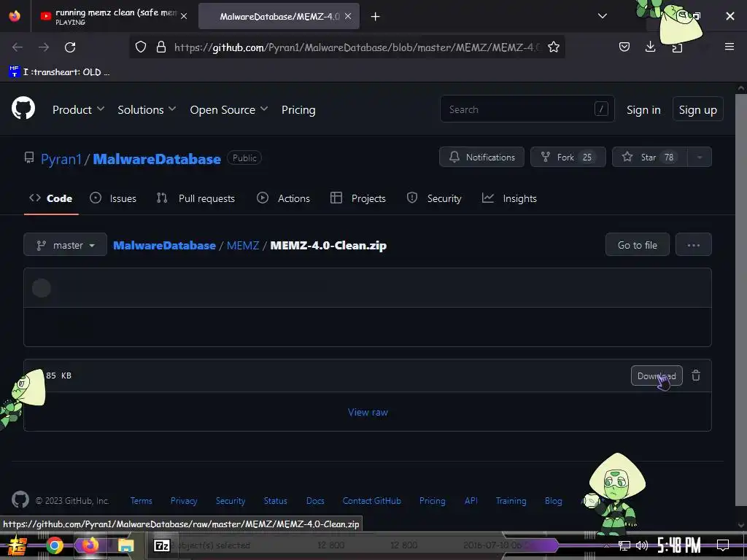Open the Star list dropdown arrow
Screen dimensions: 747x560
[700, 157]
